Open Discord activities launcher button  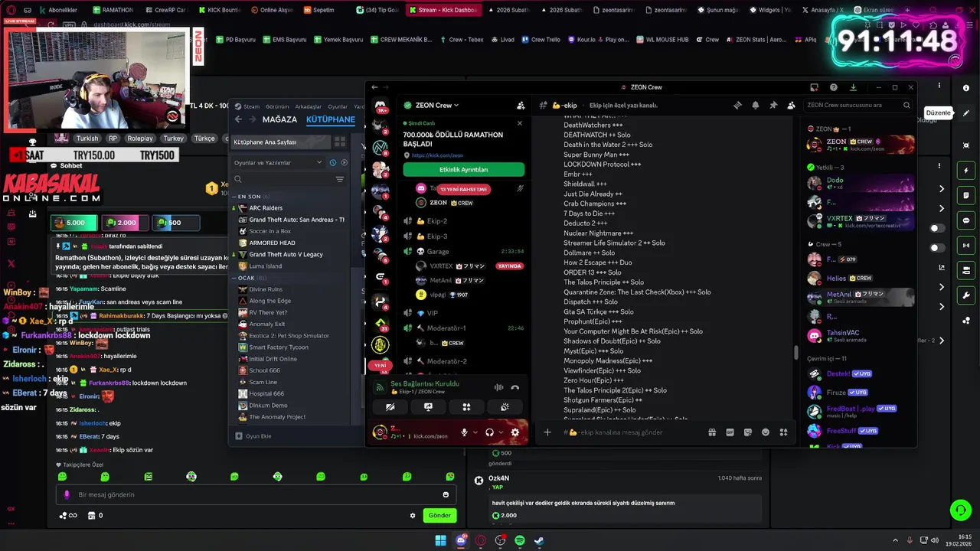point(466,407)
